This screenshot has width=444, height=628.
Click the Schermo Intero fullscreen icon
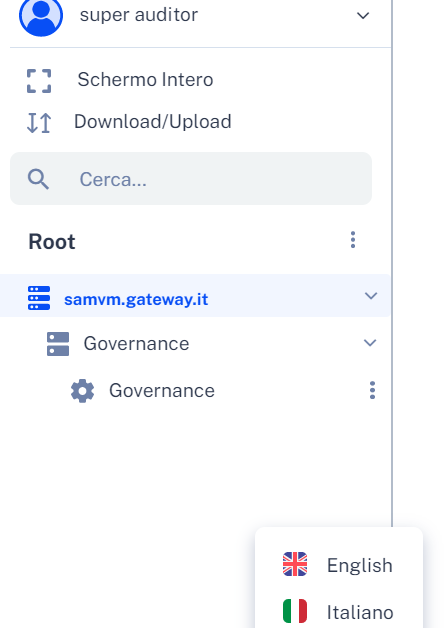click(x=39, y=81)
